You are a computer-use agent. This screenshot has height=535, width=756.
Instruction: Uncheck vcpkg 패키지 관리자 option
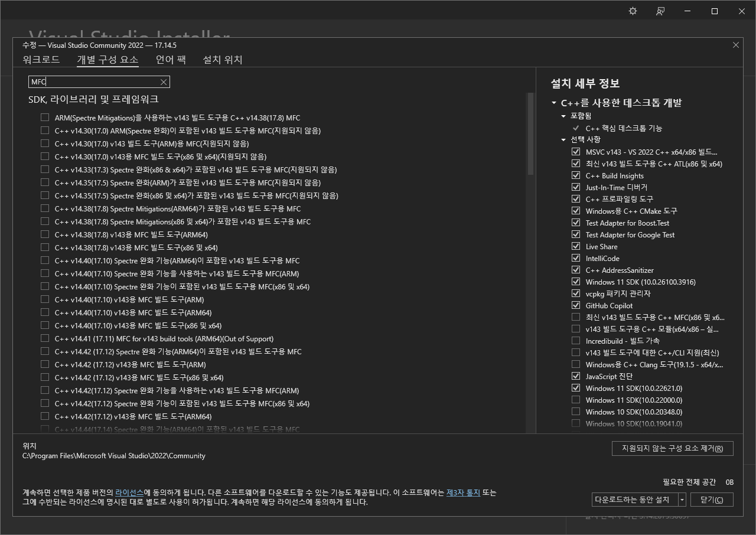pyautogui.click(x=576, y=293)
